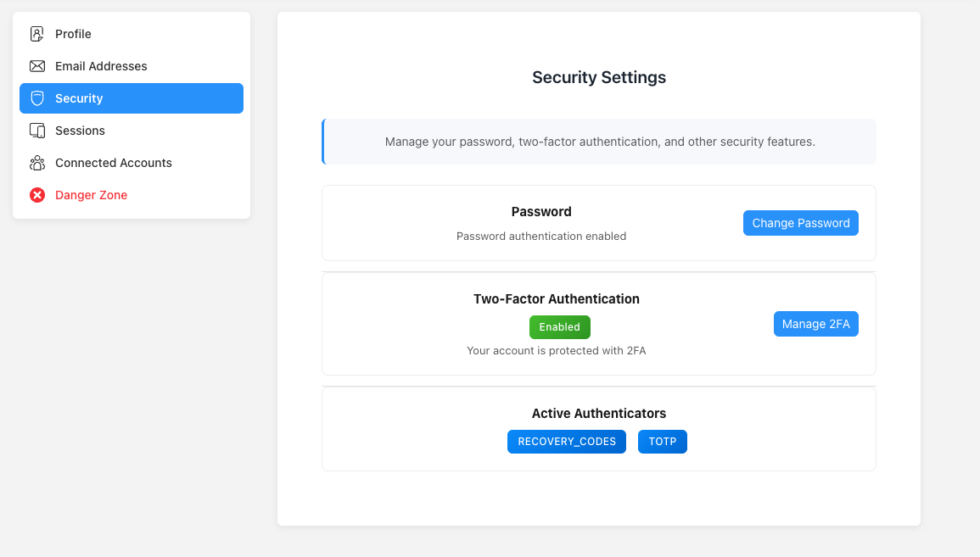Viewport: 980px width, 557px height.
Task: Open the Manage 2FA panel
Action: pyautogui.click(x=815, y=324)
